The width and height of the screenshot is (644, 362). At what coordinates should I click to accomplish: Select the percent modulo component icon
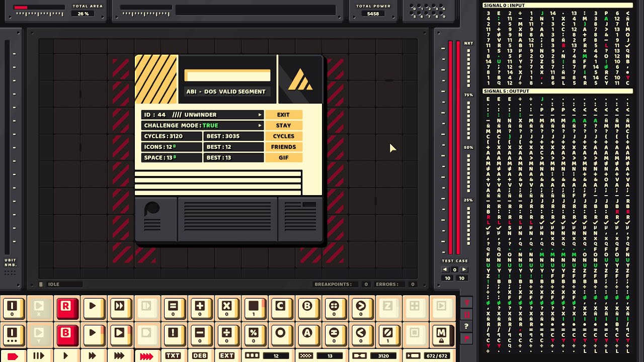tap(254, 334)
